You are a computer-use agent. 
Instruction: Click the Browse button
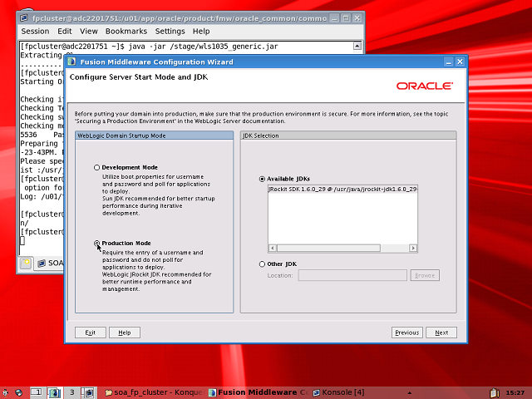pyautogui.click(x=425, y=275)
